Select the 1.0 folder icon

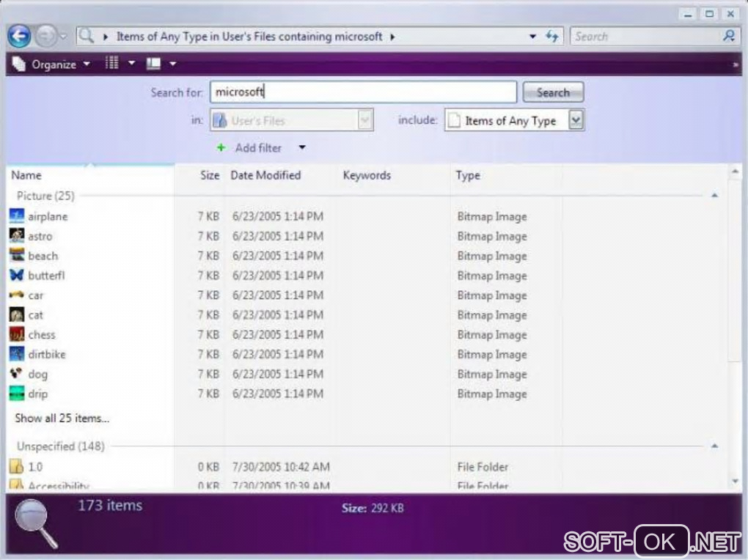point(16,466)
